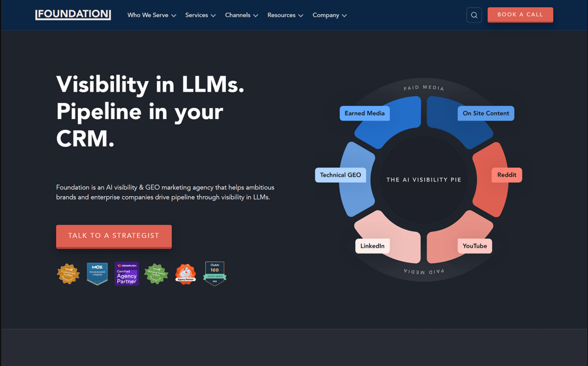Open the Resources menu
Screen dimensions: 588x366
point(285,15)
